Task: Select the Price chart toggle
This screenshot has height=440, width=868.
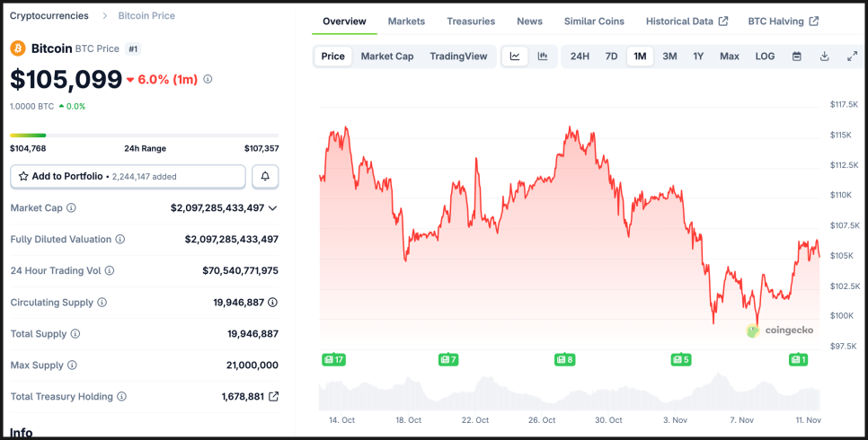Action: pyautogui.click(x=332, y=57)
